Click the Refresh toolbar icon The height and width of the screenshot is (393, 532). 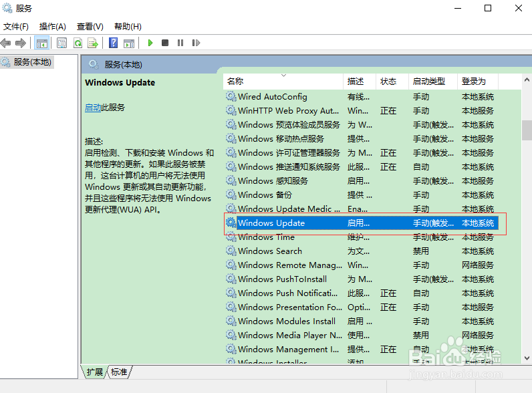[78, 43]
